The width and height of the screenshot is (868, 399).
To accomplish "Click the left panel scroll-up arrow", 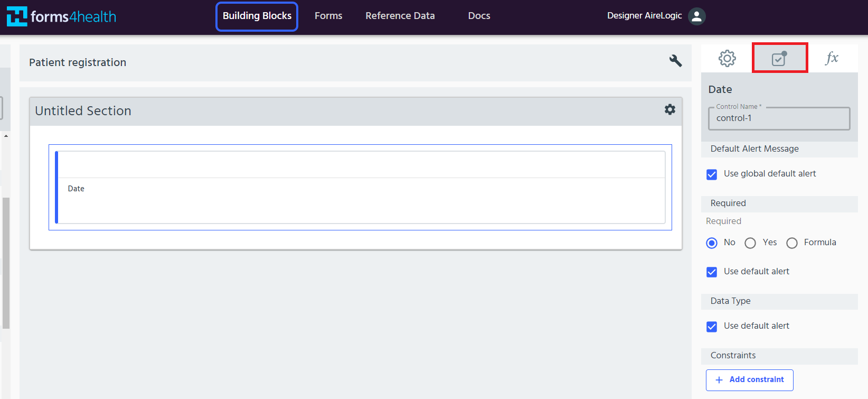I will tap(6, 136).
